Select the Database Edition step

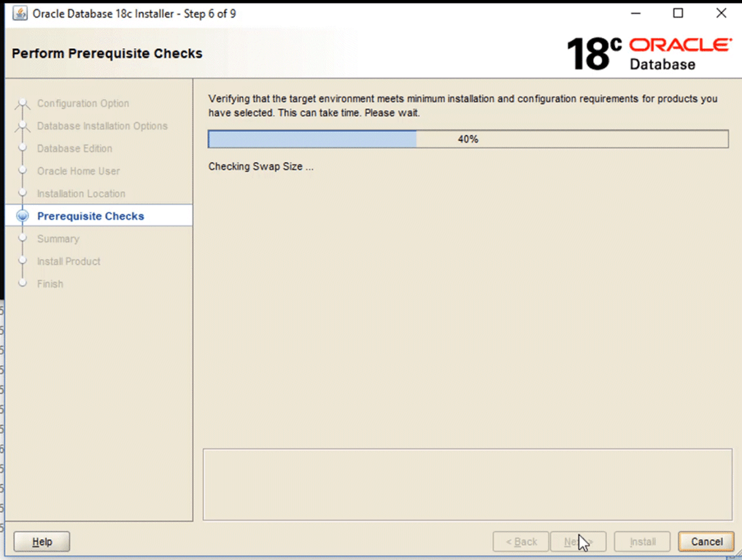pyautogui.click(x=74, y=149)
